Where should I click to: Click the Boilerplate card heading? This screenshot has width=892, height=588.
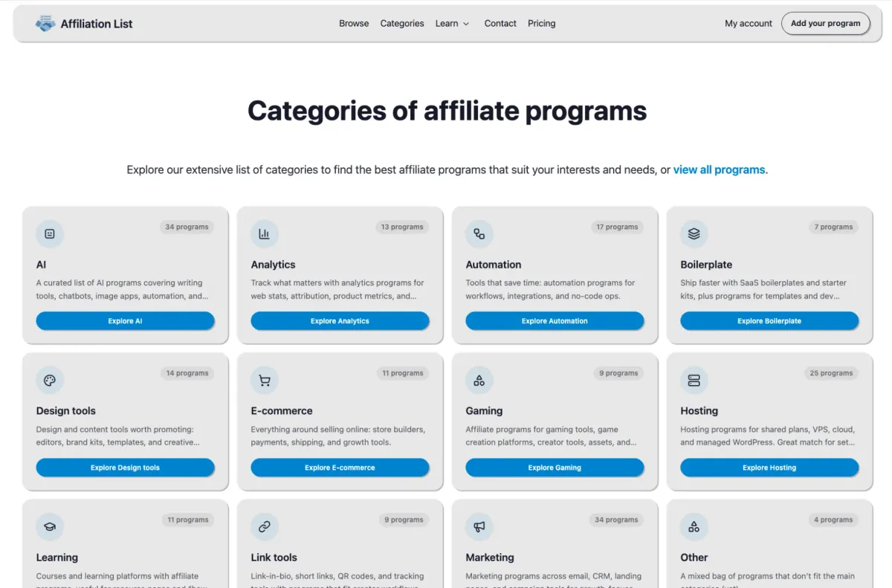click(706, 265)
